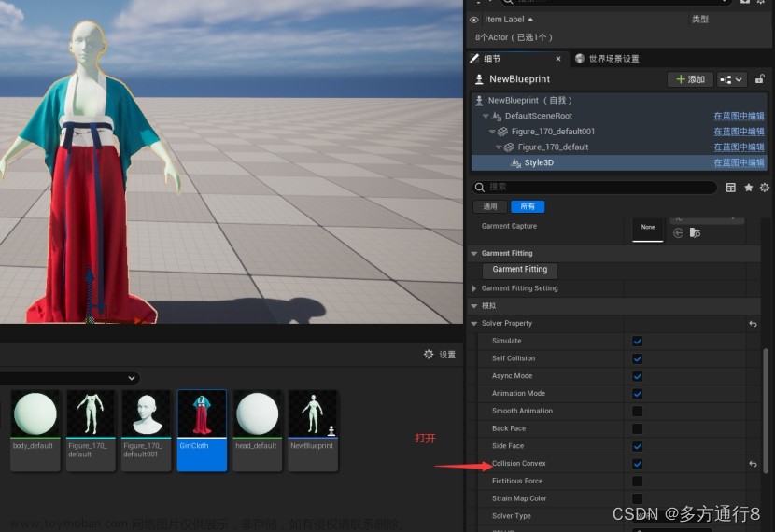The image size is (775, 532).
Task: Expand the Garment Fitting Setting row
Action: point(474,288)
